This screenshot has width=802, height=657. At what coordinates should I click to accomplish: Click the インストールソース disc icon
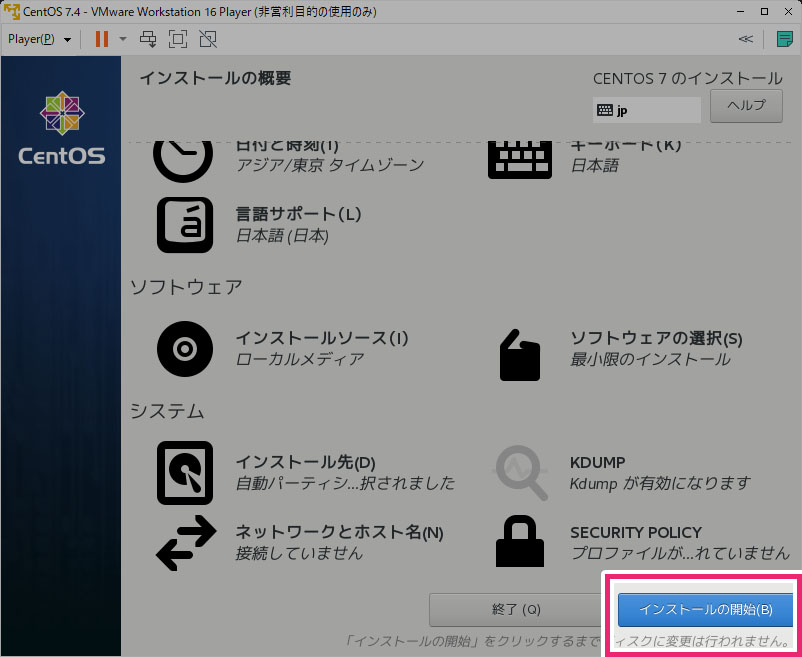click(x=185, y=349)
